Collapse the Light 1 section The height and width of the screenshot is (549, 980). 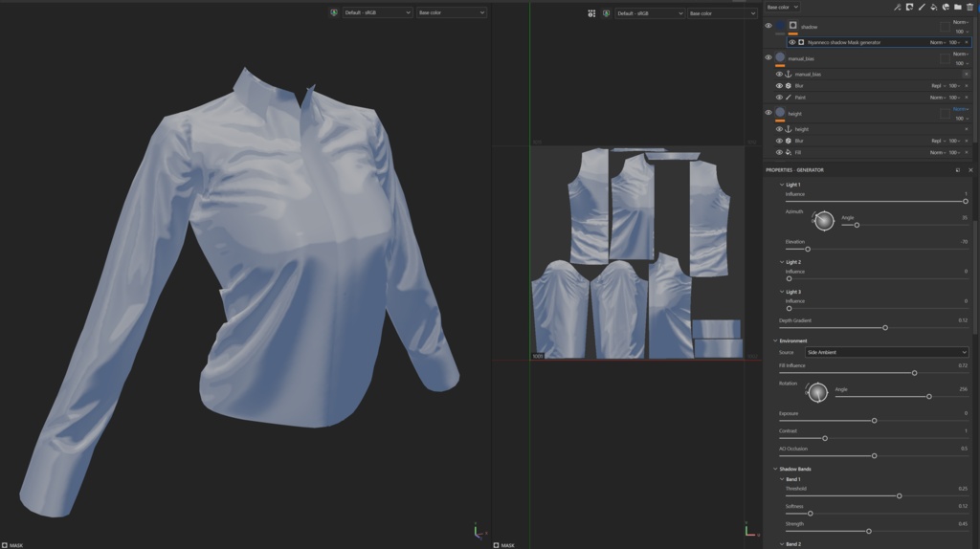pyautogui.click(x=781, y=185)
